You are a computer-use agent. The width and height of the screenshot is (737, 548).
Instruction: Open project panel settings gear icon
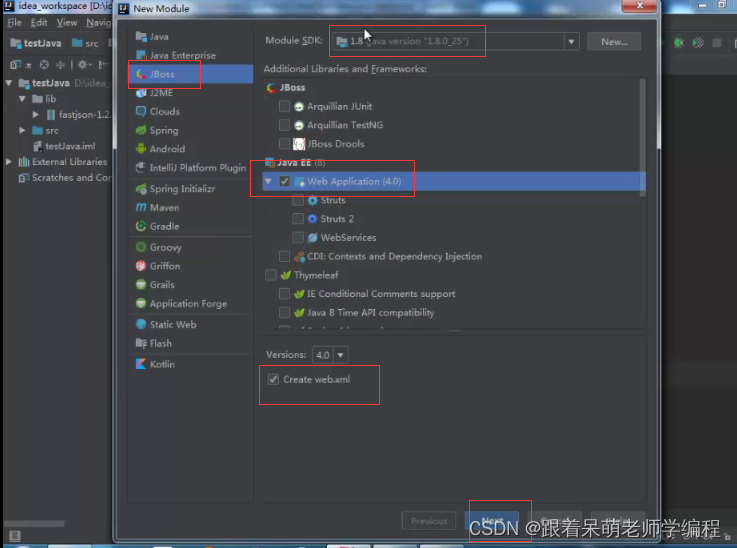pos(82,64)
